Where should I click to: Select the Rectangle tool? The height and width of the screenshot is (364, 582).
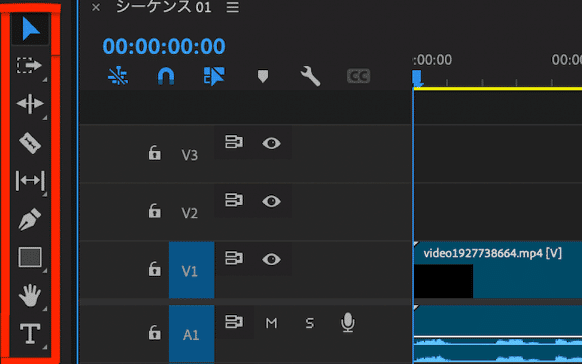tap(30, 257)
